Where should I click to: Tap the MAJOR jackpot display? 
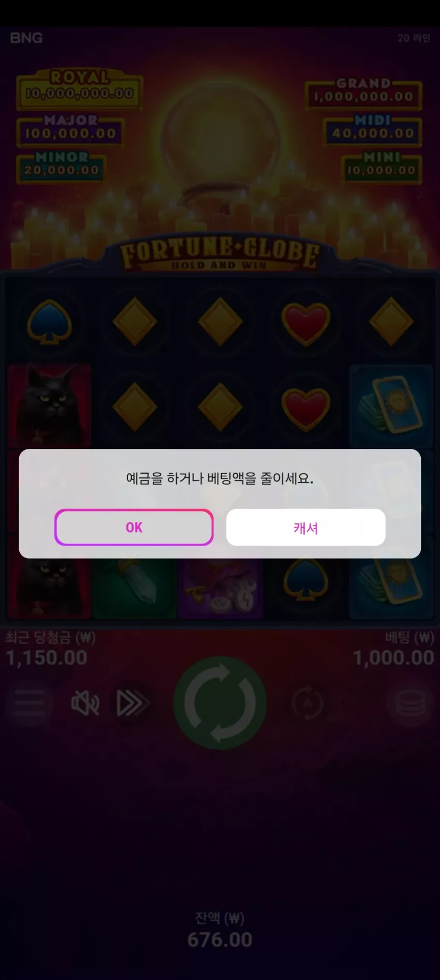click(70, 129)
